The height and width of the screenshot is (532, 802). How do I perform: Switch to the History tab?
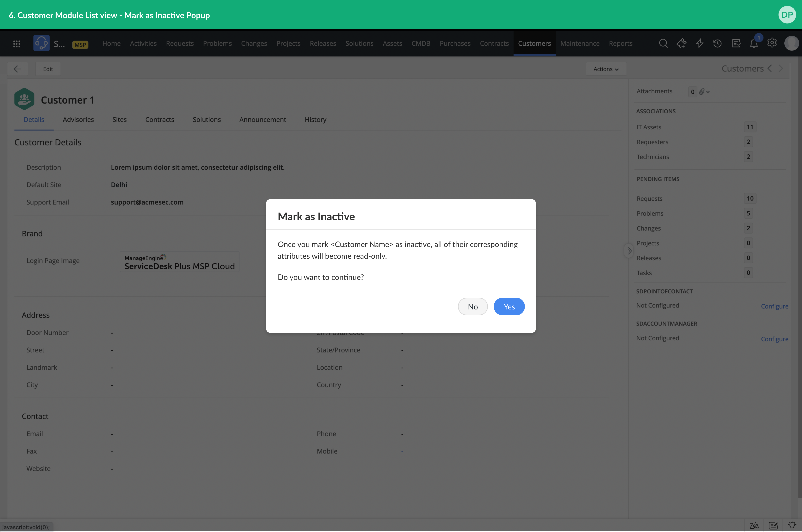click(315, 119)
